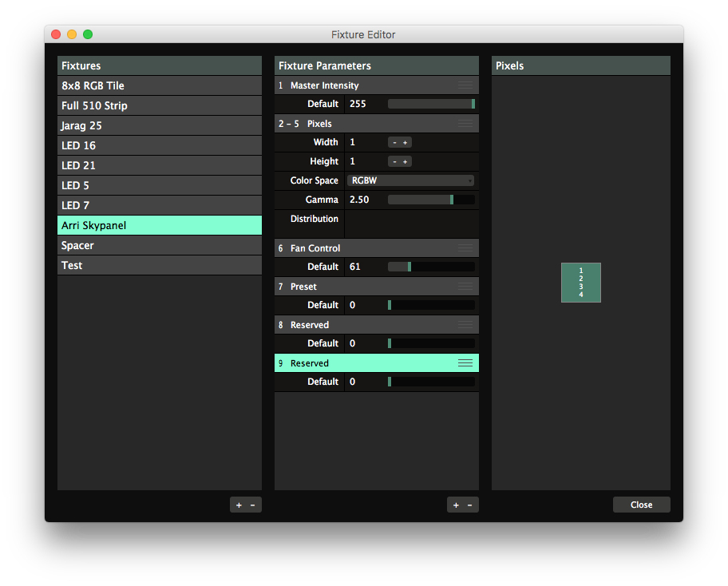Click the Fan Control reorder handle

coord(465,248)
